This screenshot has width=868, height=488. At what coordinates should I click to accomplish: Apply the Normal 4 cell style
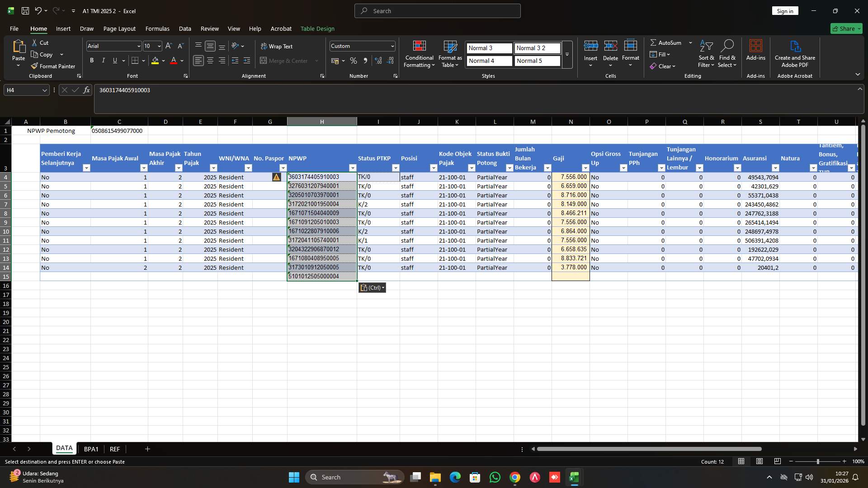point(489,61)
